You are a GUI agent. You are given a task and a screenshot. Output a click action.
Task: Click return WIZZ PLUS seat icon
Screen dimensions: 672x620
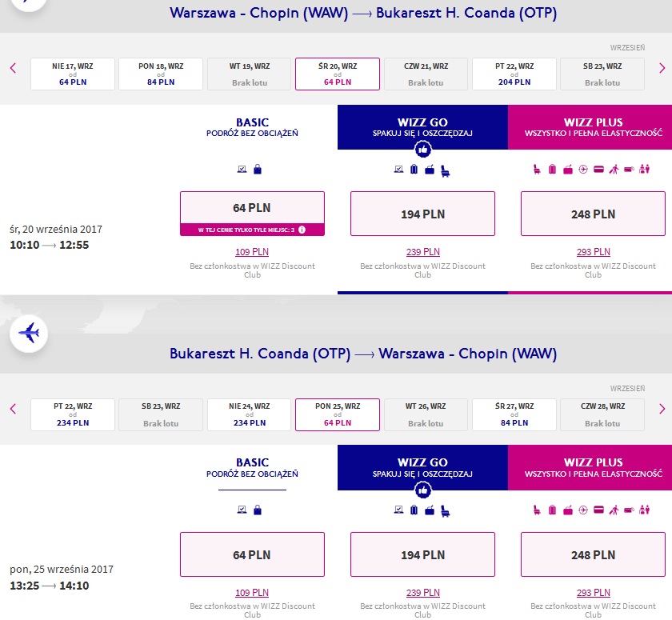click(x=537, y=510)
